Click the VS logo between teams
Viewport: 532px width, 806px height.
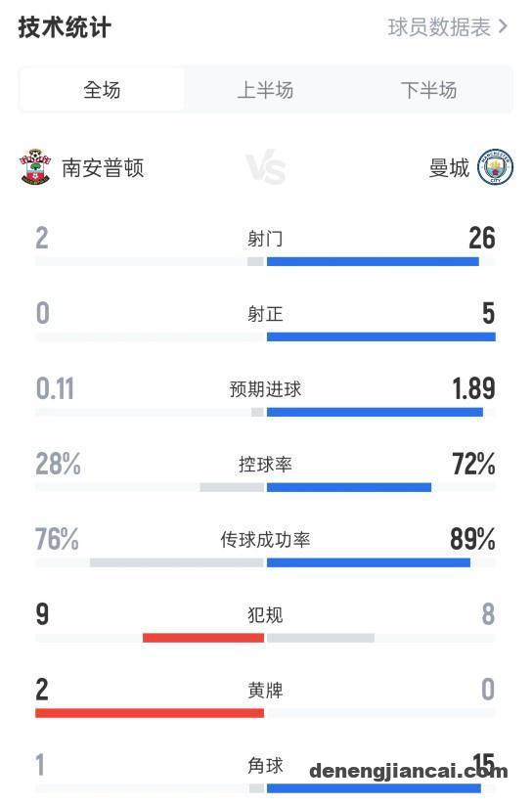point(265,167)
